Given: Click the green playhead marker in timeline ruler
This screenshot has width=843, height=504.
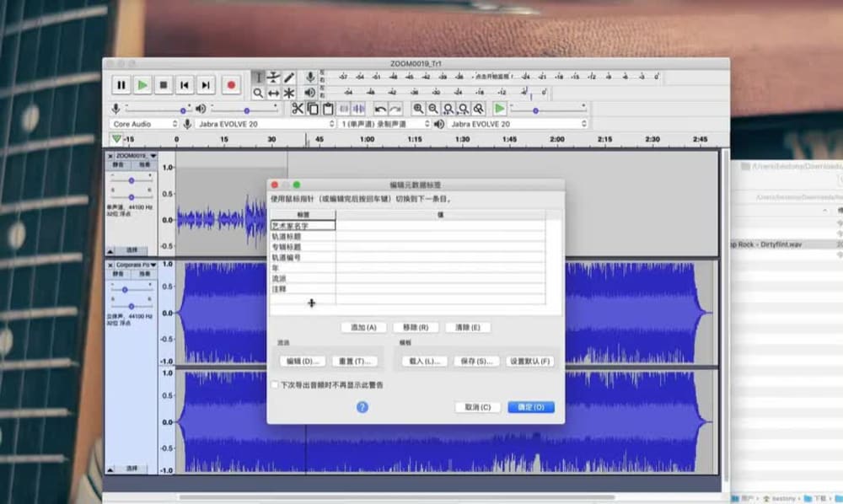Looking at the screenshot, I should point(116,139).
